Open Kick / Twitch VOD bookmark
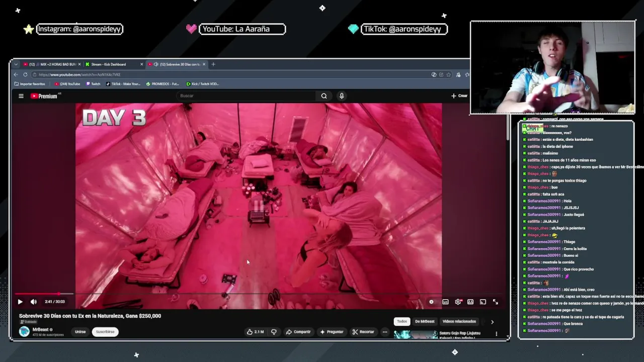 (x=203, y=84)
